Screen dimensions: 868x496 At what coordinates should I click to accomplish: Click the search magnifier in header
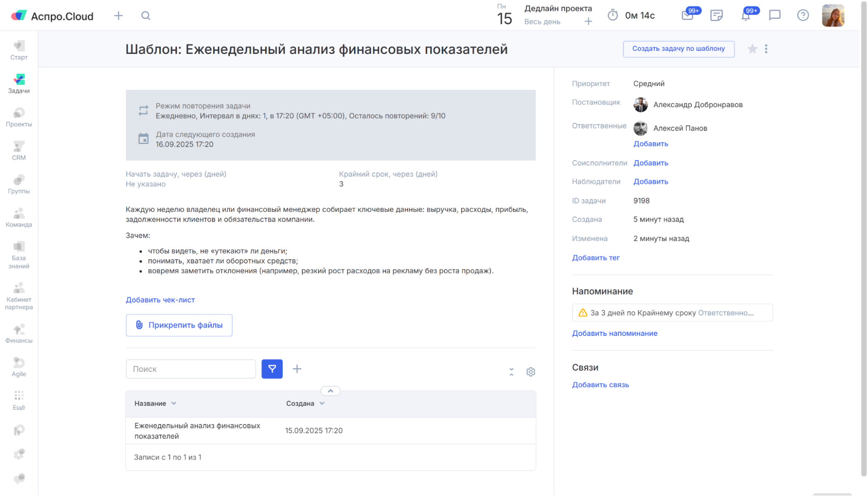[146, 16]
